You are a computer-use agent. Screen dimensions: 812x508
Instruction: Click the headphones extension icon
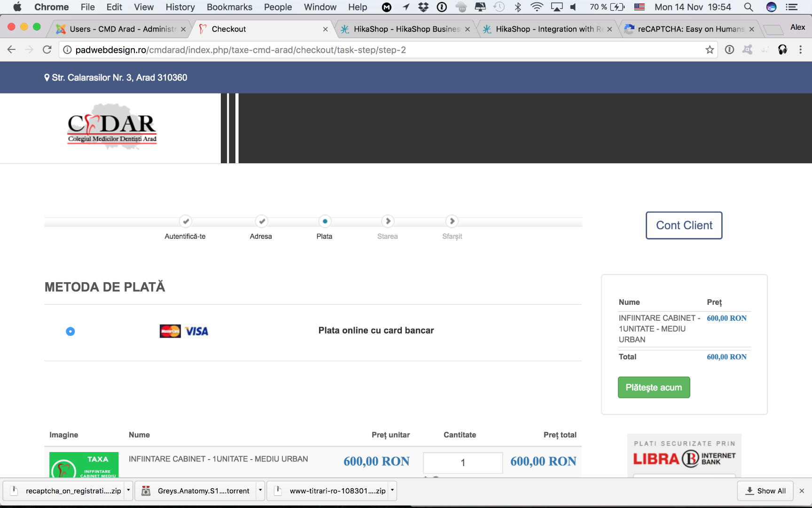pos(783,50)
